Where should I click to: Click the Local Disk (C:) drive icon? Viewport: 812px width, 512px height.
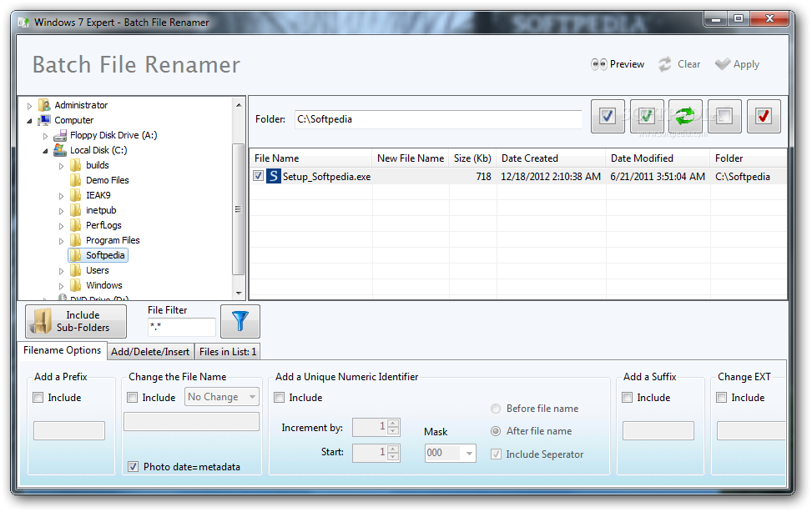(60, 150)
